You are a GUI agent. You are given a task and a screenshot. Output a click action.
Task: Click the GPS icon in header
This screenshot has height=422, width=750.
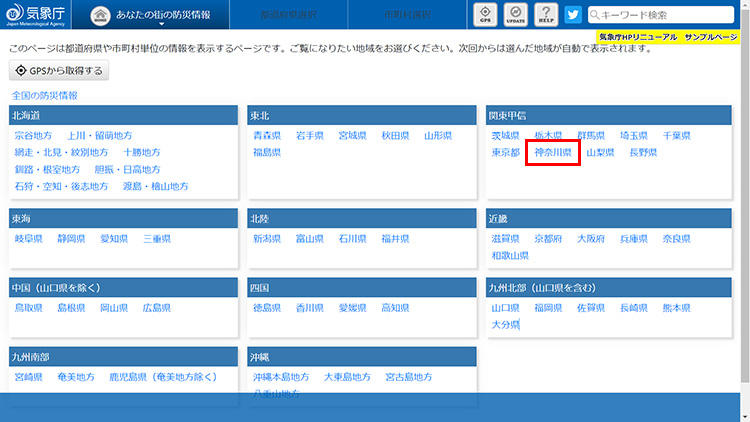click(x=485, y=15)
